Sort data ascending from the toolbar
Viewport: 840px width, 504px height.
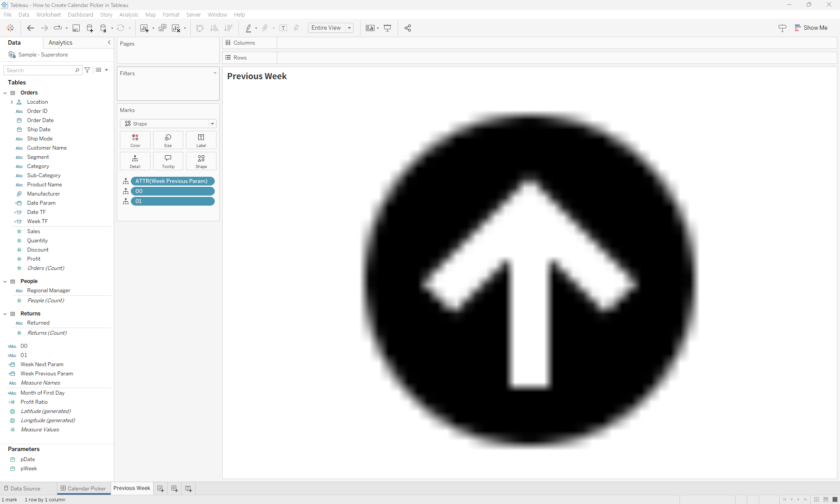(214, 28)
